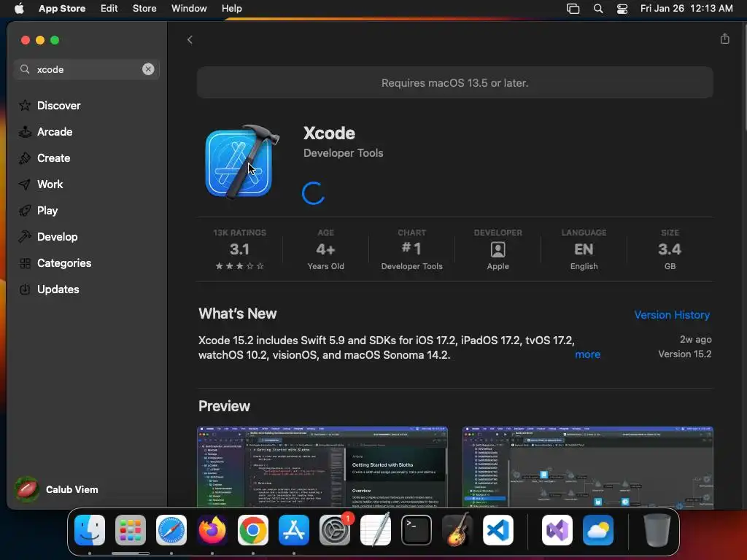This screenshot has height=560, width=747.
Task: Click the Developer Tools category label
Action: (344, 153)
